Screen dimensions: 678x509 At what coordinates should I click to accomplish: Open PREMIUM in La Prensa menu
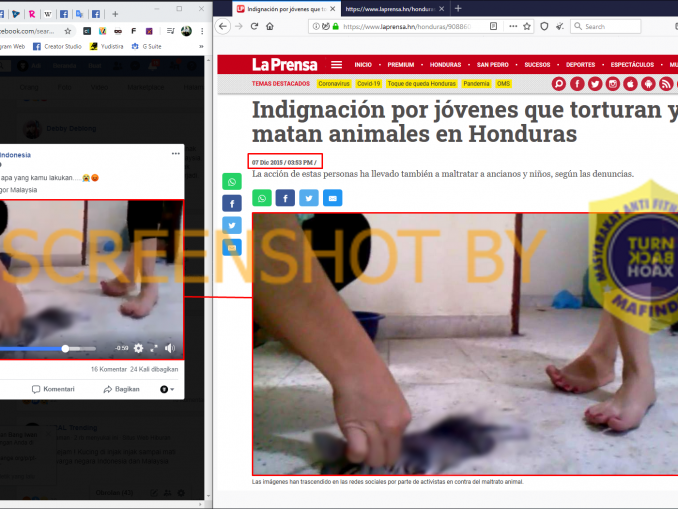click(401, 65)
